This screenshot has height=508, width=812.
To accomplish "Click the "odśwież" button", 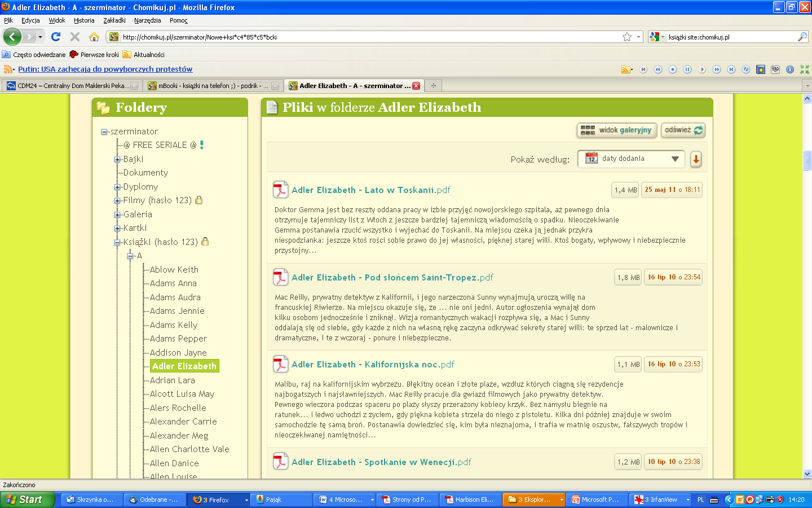I will [x=683, y=130].
